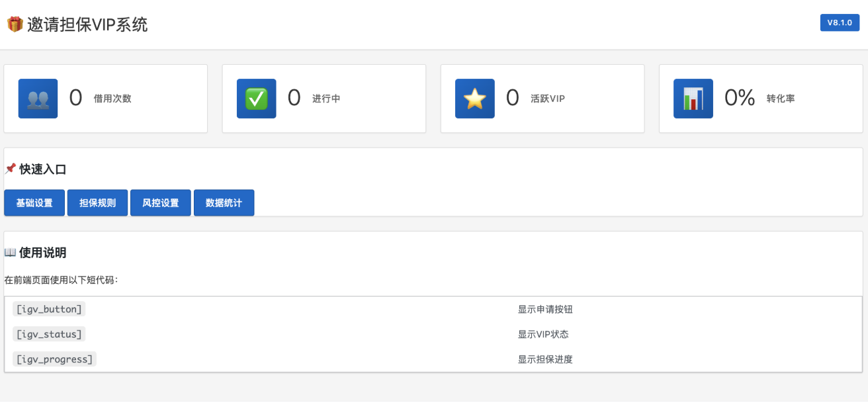Go to 担保规则 settings
Image resolution: width=868 pixels, height=403 pixels.
tap(97, 203)
